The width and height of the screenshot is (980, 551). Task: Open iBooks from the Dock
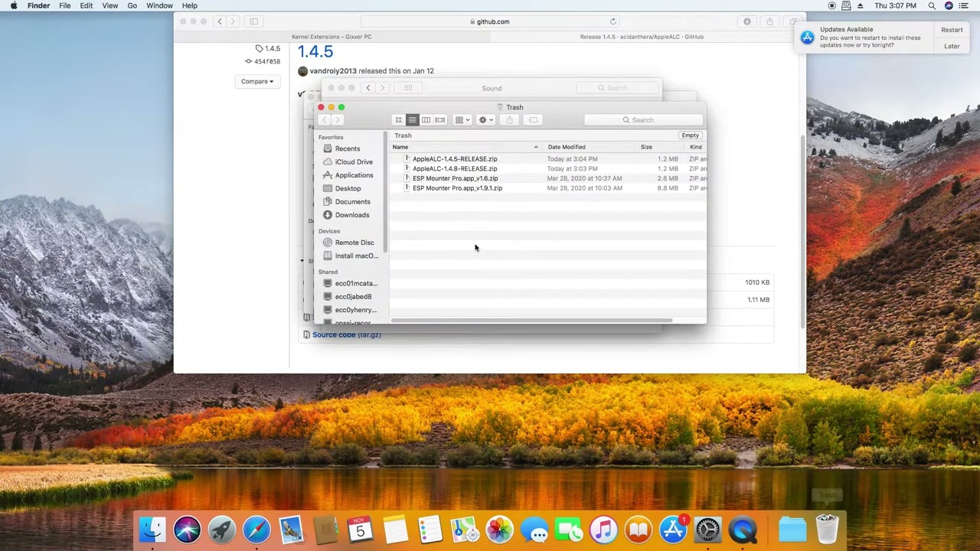(x=639, y=530)
